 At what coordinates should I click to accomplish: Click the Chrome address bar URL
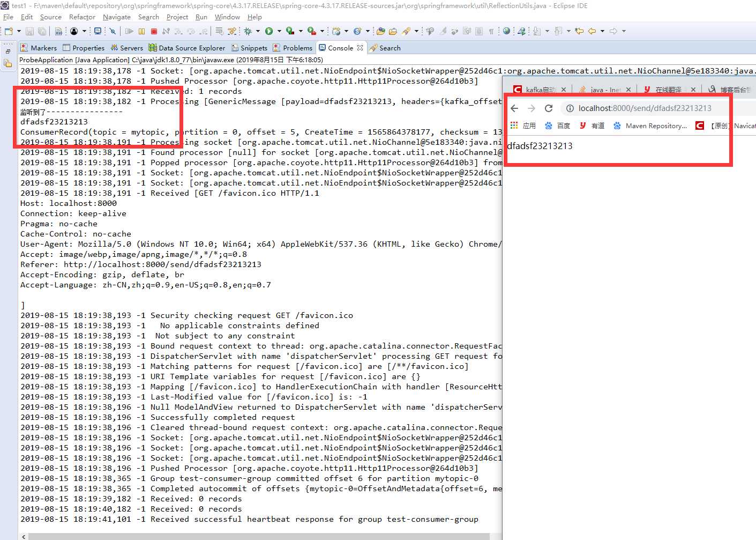(645, 108)
